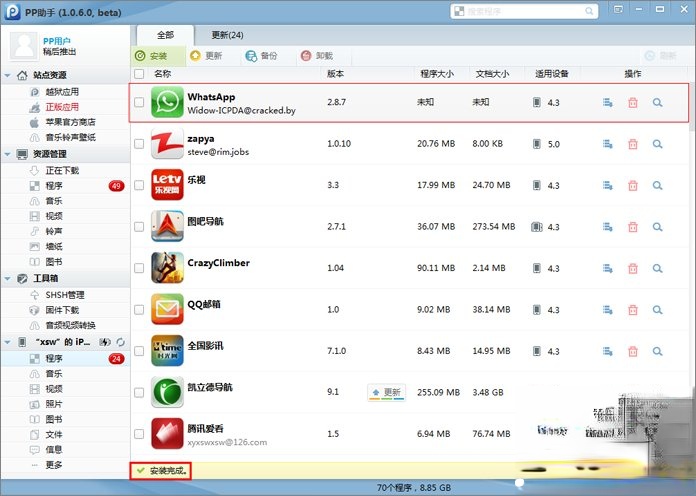Click the 全国影讯 app icon

coord(167,351)
